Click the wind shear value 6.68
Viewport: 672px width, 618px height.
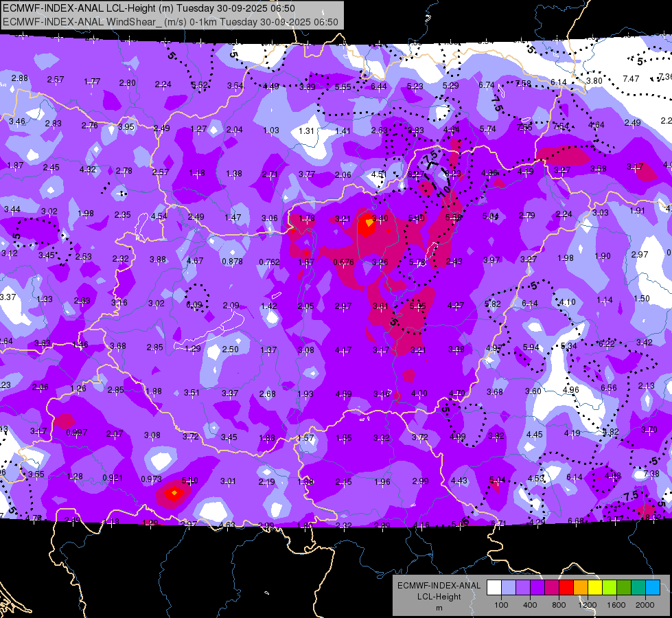point(576,520)
